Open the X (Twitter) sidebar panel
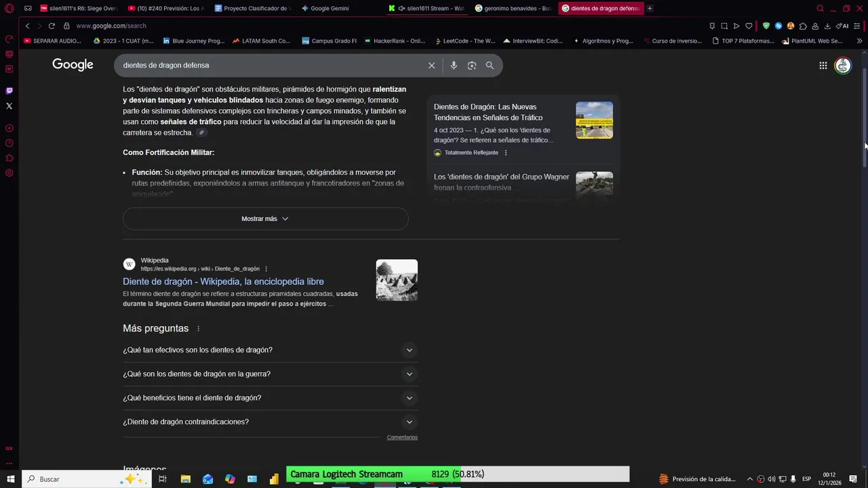Screen dimensions: 868x488 coord(9,106)
